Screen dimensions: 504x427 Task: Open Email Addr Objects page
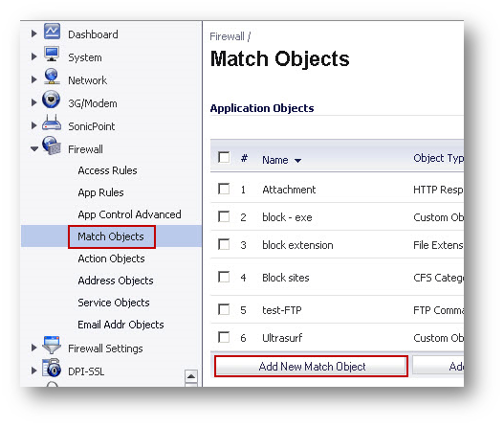[x=121, y=325]
